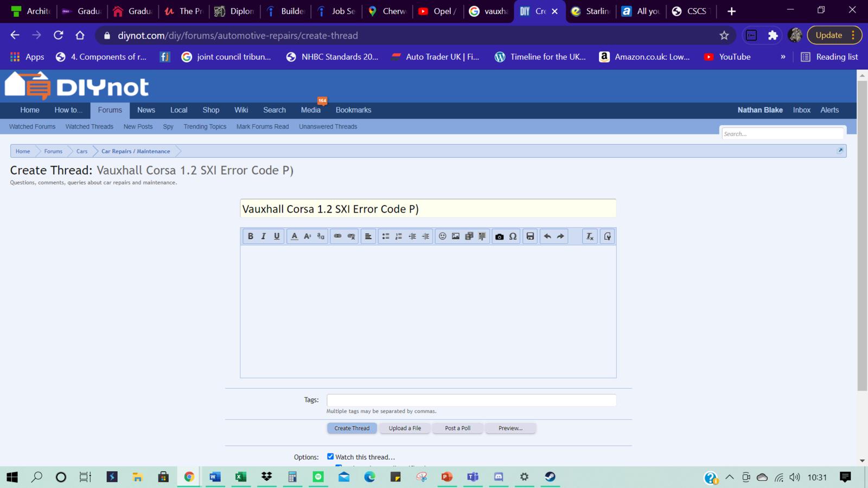Insert special character with Omega icon
The height and width of the screenshot is (488, 868).
coord(513,236)
